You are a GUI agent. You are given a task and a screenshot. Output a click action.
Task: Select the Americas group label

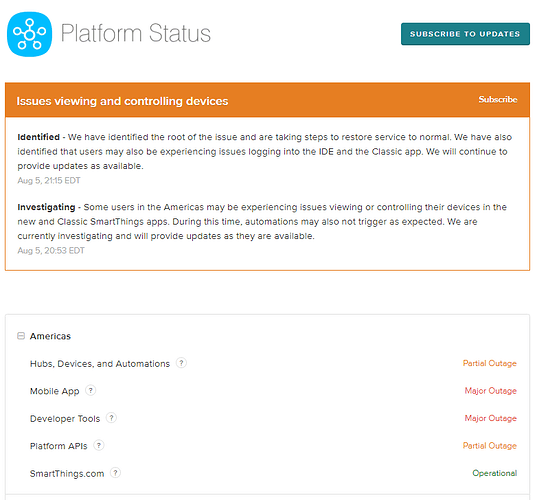click(50, 336)
